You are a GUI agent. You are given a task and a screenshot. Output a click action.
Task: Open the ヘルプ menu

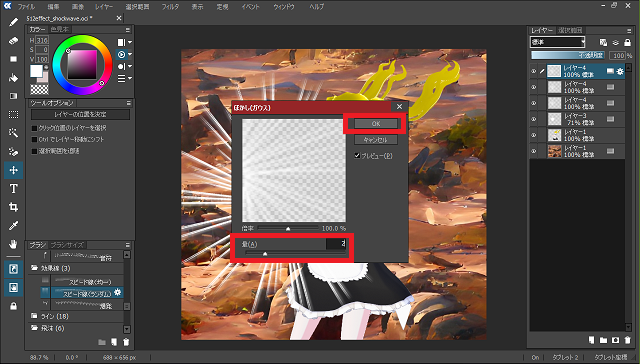[317, 7]
